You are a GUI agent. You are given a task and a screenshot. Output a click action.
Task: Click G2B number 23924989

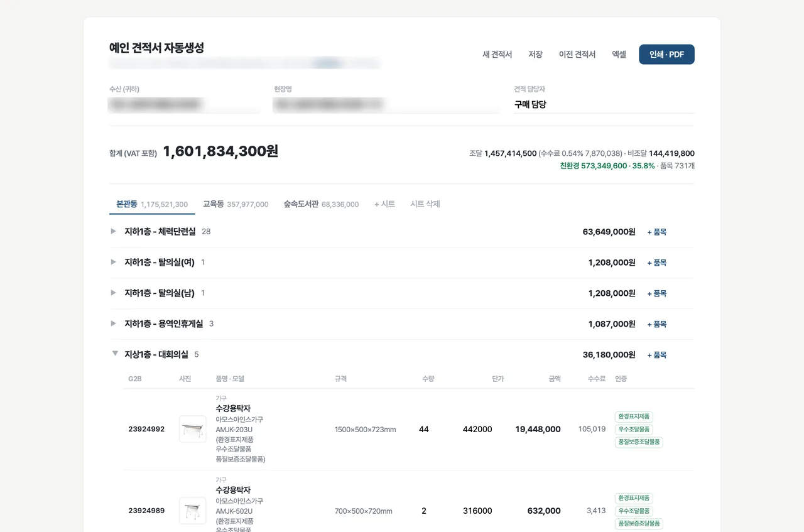[x=146, y=511]
